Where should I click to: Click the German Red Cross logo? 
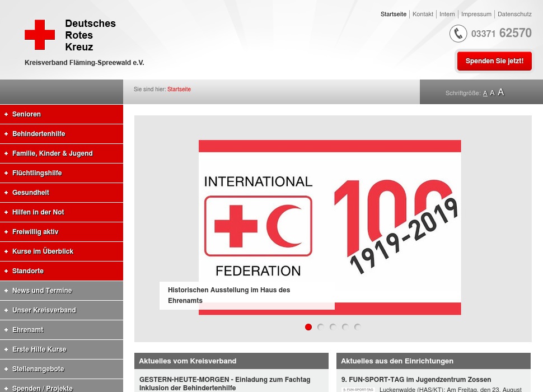pos(40,35)
